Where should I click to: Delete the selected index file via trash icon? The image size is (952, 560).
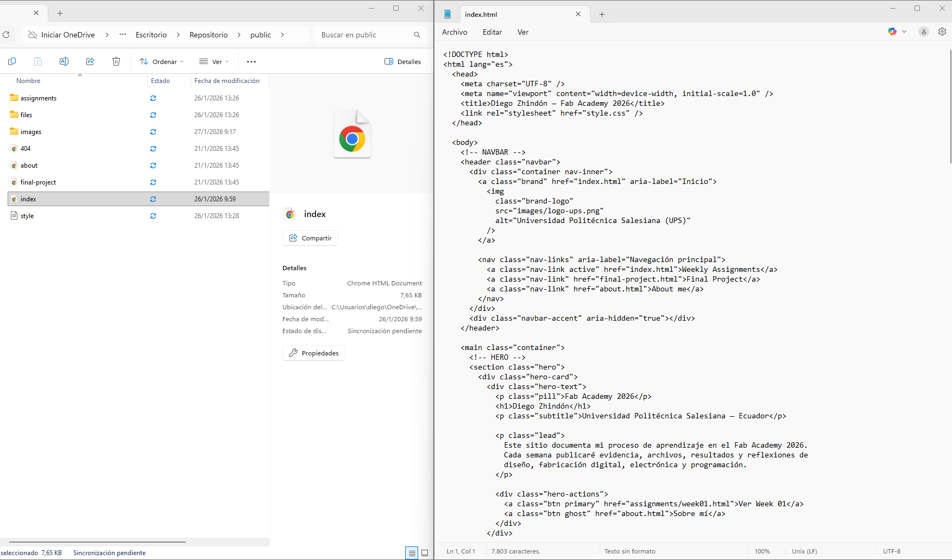(116, 61)
